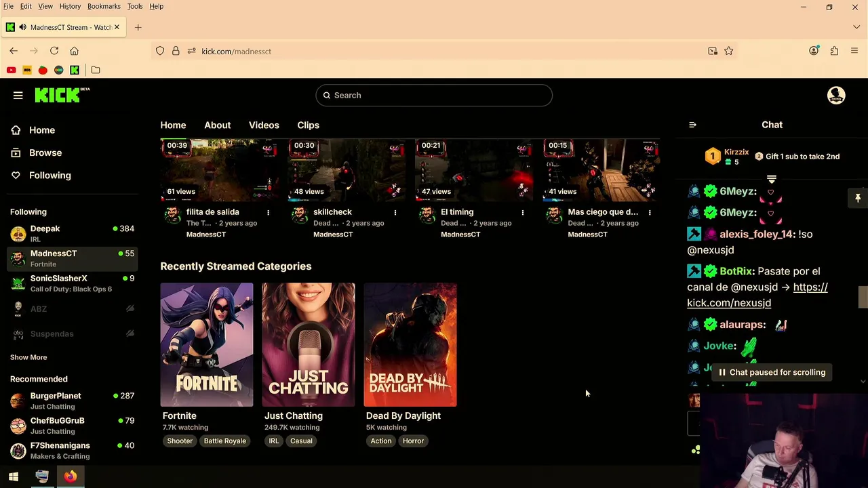Switch to the About tab
The image size is (868, 488).
coord(218,125)
